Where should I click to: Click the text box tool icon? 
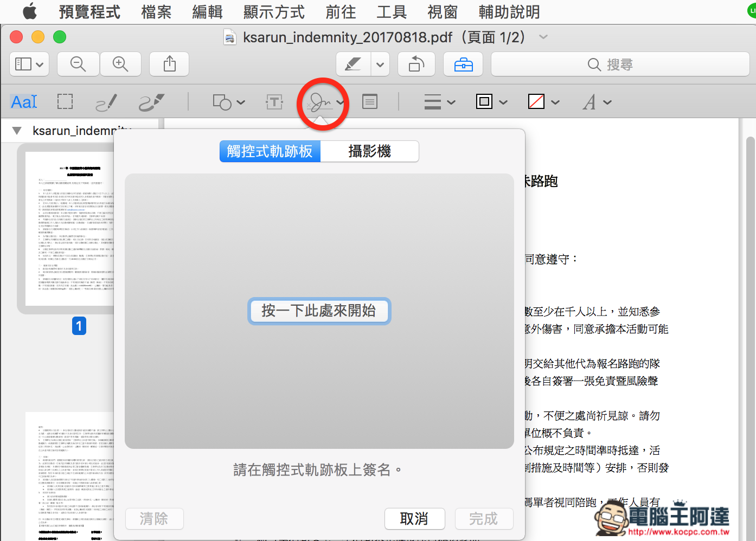274,102
